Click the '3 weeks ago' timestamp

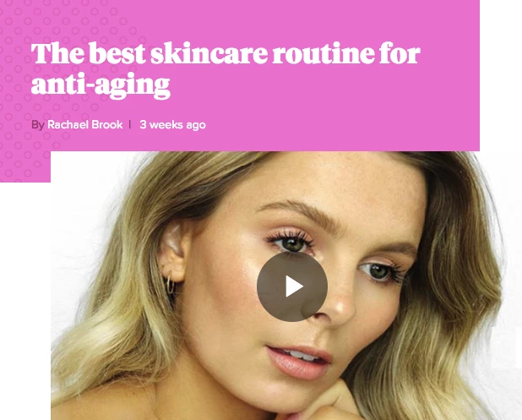pyautogui.click(x=173, y=124)
